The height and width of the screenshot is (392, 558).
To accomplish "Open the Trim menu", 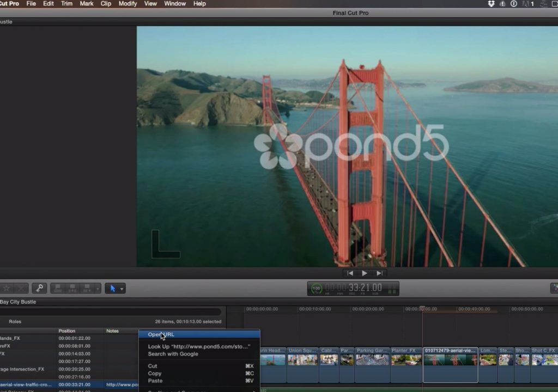I will pos(66,4).
